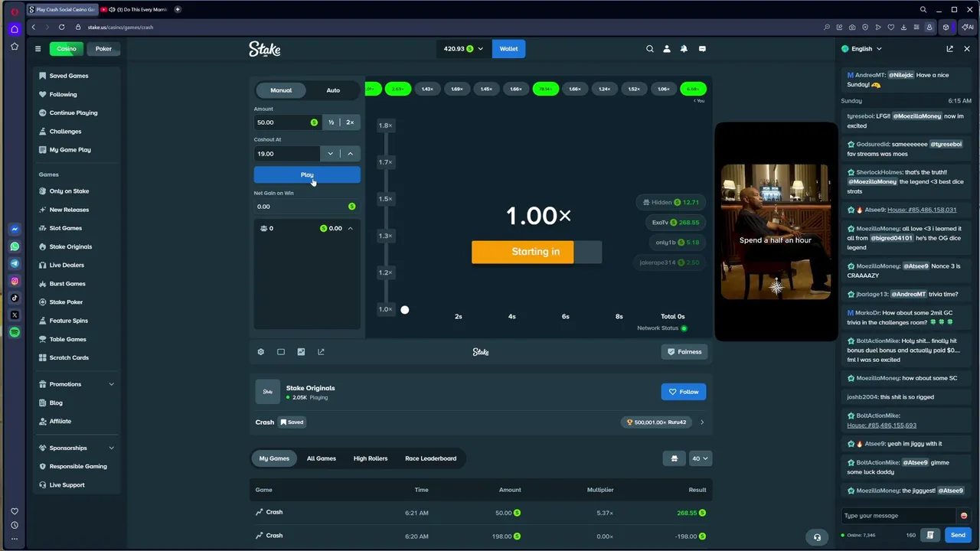Open the hamburger menu next to Casino

pyautogui.click(x=38, y=49)
